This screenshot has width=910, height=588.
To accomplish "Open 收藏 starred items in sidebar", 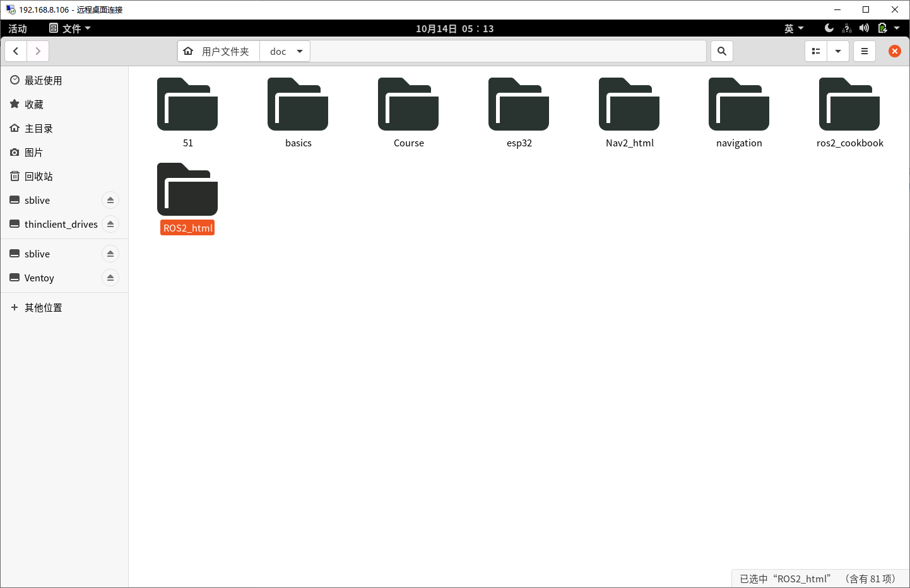I will [64, 104].
